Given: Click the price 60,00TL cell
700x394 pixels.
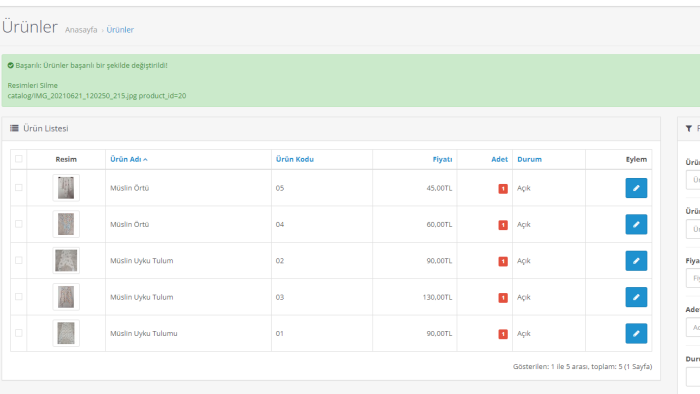Looking at the screenshot, I should point(439,224).
